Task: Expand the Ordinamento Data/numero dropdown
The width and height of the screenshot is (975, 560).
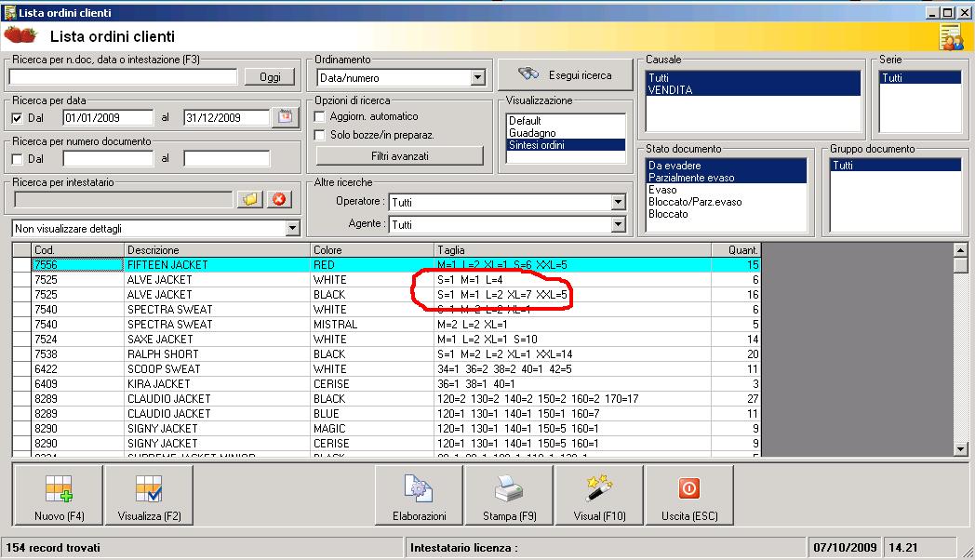Action: [x=477, y=78]
